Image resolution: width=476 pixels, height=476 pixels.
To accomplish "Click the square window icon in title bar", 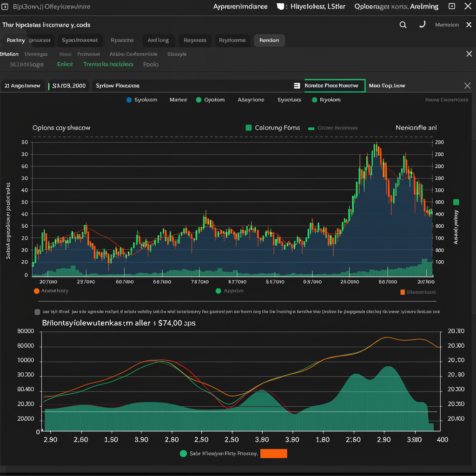I will click(451, 7).
